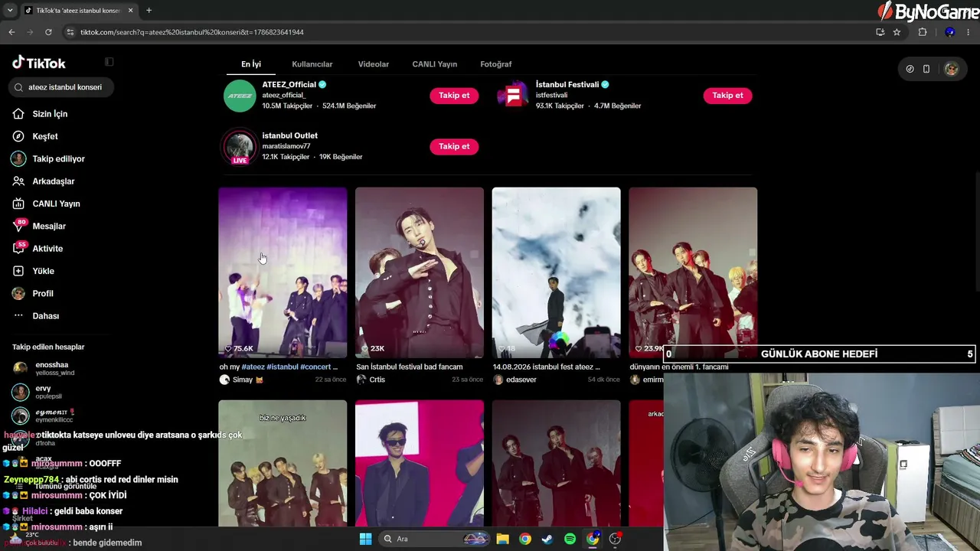Play the 14.08.2026 istanbul fest ateez video
980x551 pixels.
(557, 272)
